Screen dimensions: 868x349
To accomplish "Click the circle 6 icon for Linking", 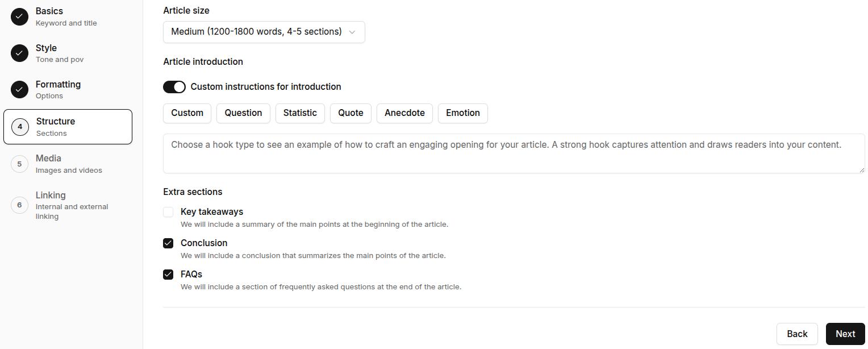I will (19, 205).
